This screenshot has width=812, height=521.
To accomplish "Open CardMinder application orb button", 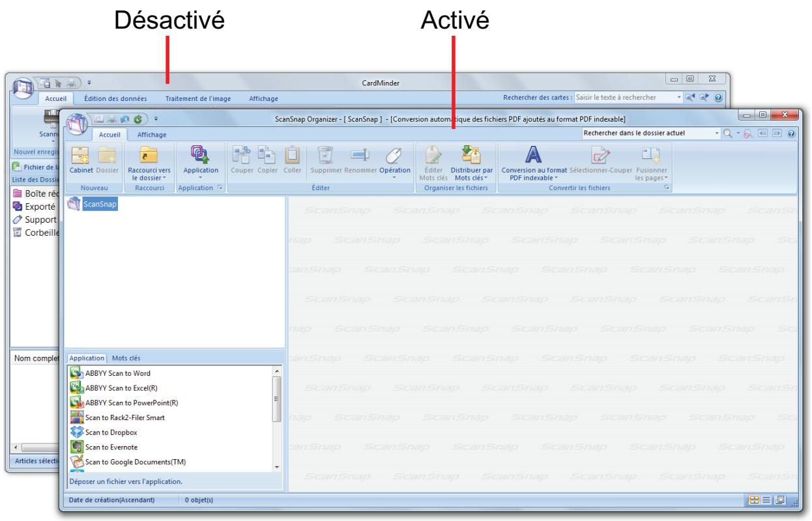I will click(24, 89).
